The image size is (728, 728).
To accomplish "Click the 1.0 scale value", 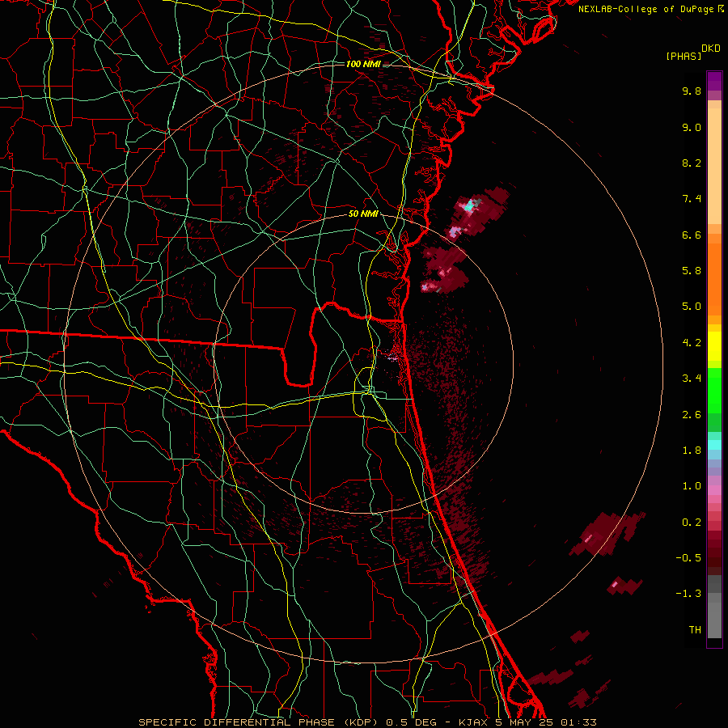I will (x=692, y=486).
